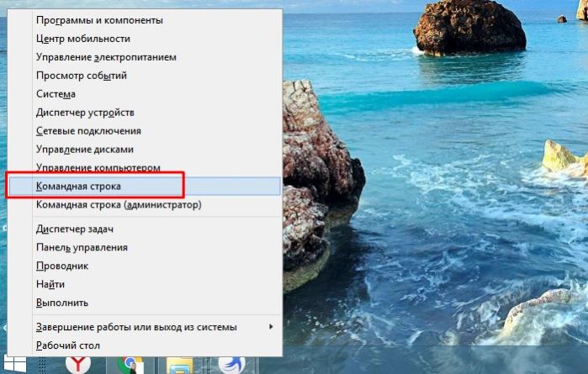The image size is (588, 374).
Task: Click the blue bird taskbar icon
Action: 231,366
